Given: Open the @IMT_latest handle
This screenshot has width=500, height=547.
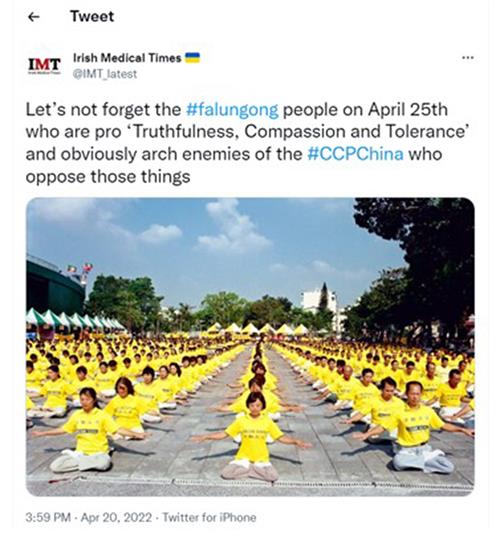Looking at the screenshot, I should pos(105,74).
